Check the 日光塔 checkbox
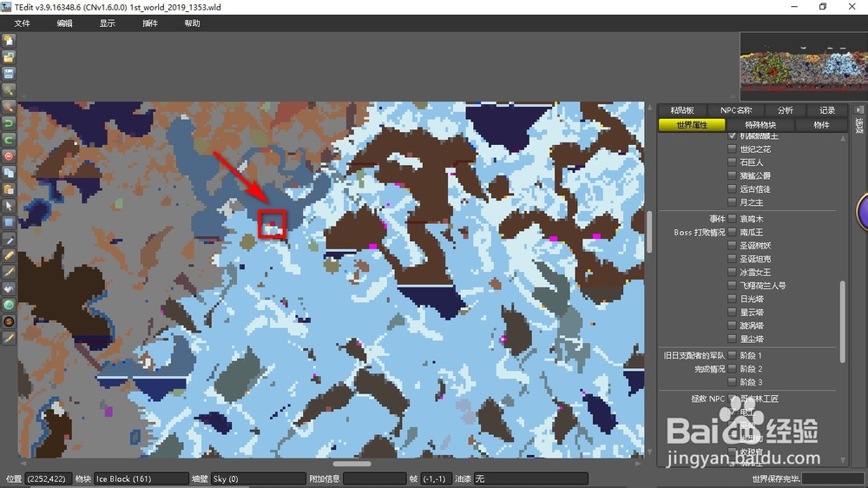The image size is (868, 488). (732, 299)
